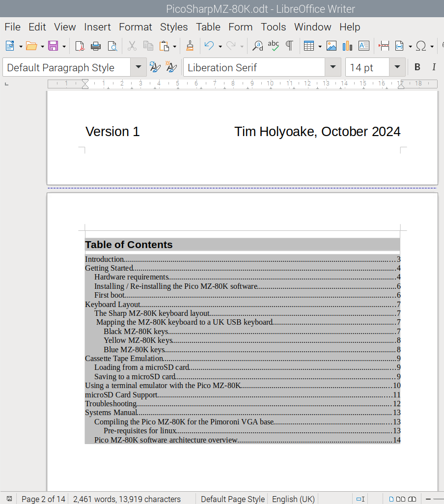The image size is (444, 504).
Task: Click Page 2 of 14 indicator
Action: click(x=43, y=499)
